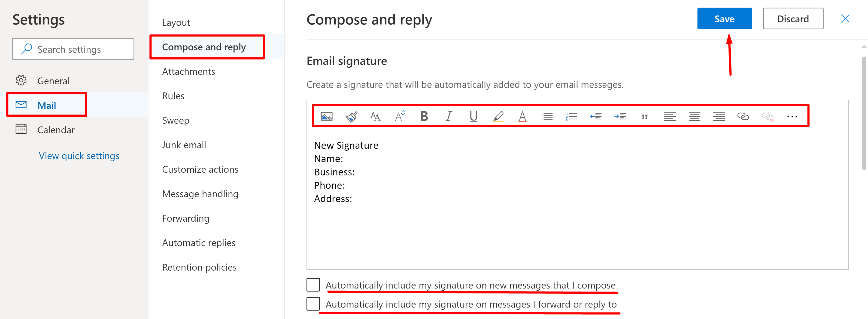Click the Bold formatting icon
Viewport: 868px width, 319px height.
(x=423, y=115)
